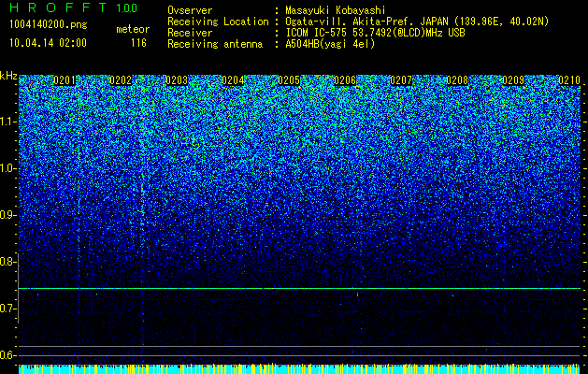Click the 0209 time marker

pyautogui.click(x=513, y=80)
